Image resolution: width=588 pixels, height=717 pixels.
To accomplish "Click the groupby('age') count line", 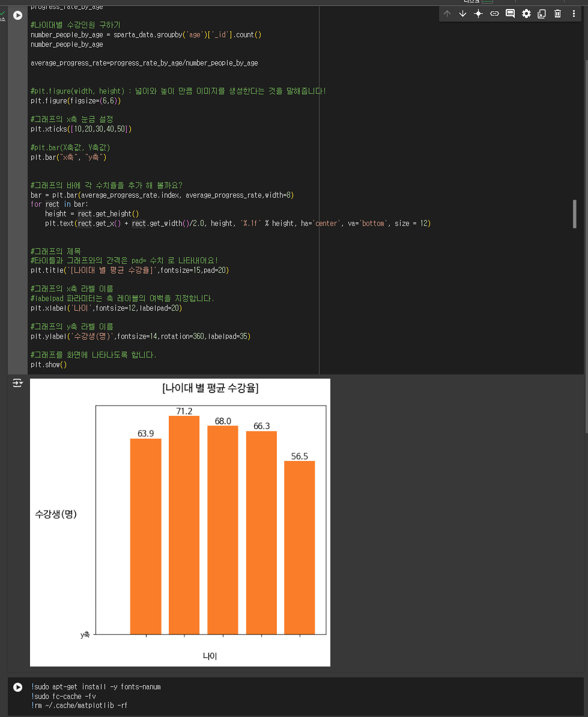I will click(x=146, y=35).
